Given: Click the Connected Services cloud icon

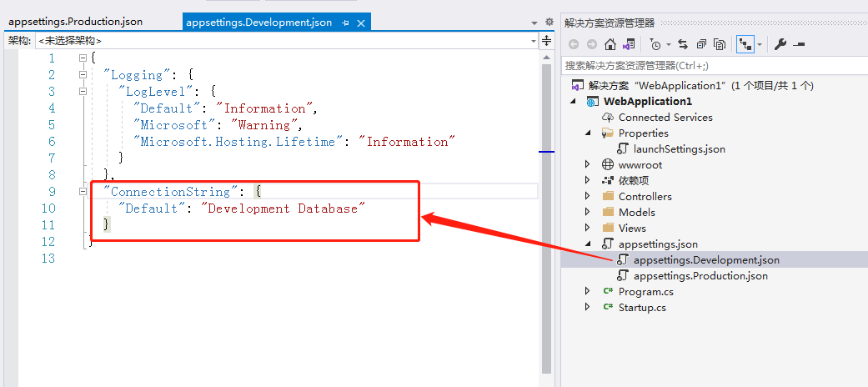Looking at the screenshot, I should click(608, 118).
